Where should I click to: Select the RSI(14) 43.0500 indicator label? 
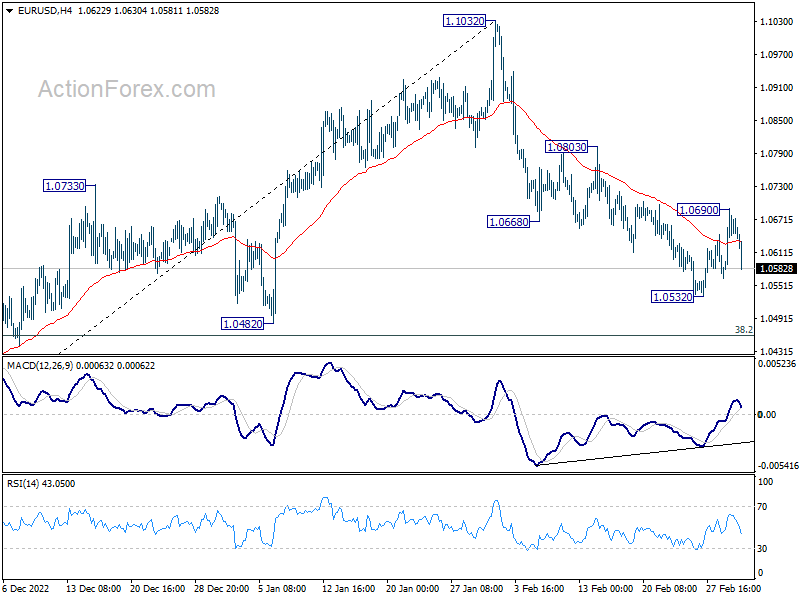41,484
